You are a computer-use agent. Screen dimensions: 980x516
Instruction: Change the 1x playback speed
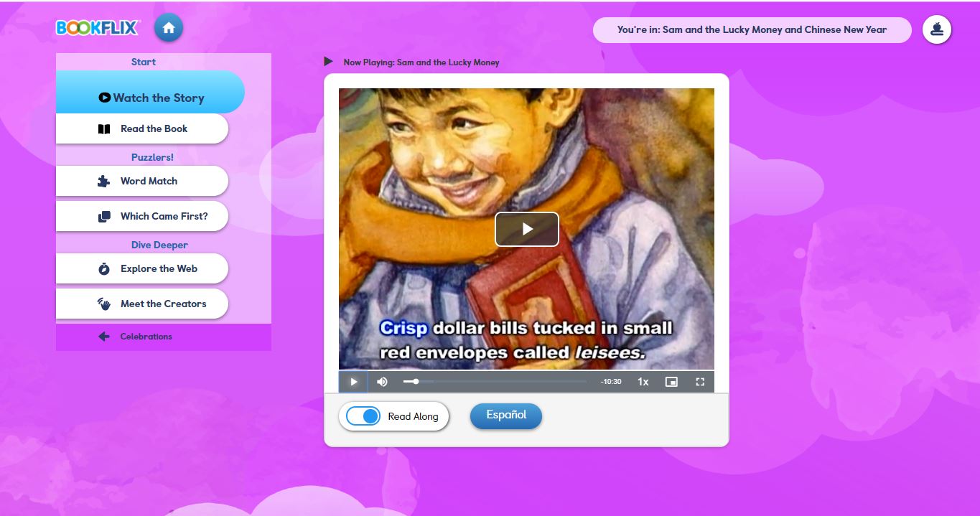(x=643, y=382)
